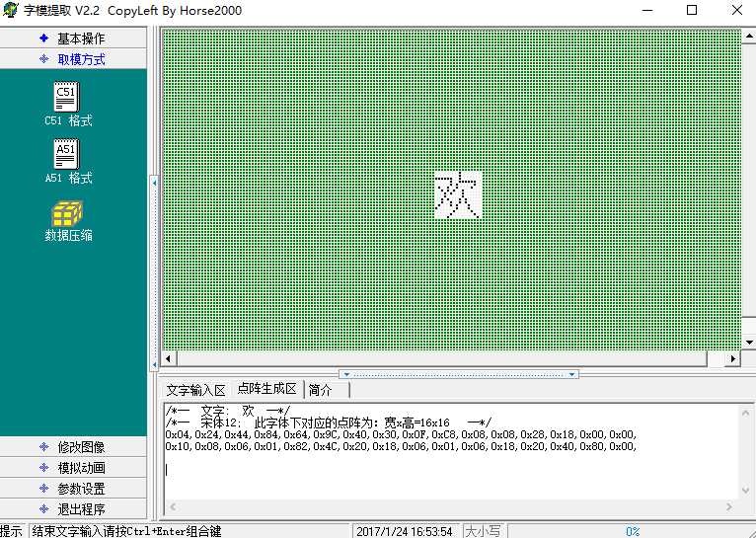This screenshot has height=538, width=756.
Task: Click the first hex line starting 0x04
Action: [401, 434]
